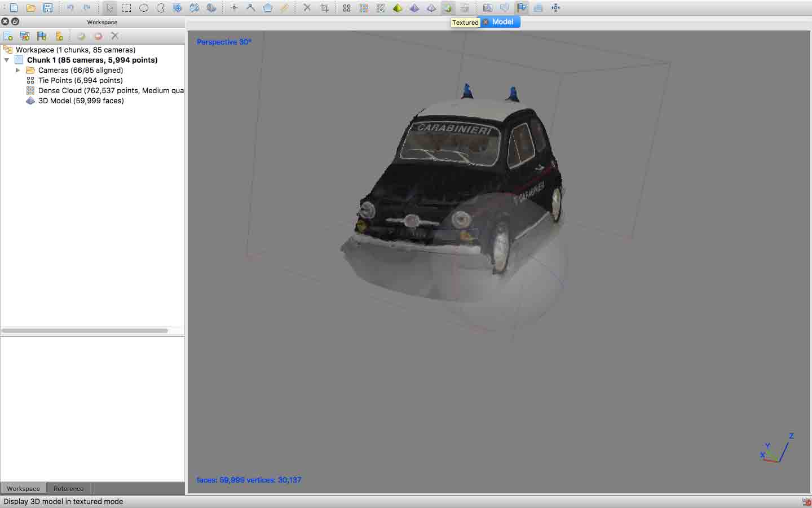812x508 pixels.
Task: Click the Workspace horizontal scrollbar
Action: (85, 331)
